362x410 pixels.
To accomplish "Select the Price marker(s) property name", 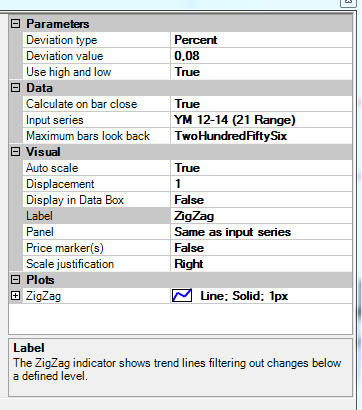I will point(65,248).
